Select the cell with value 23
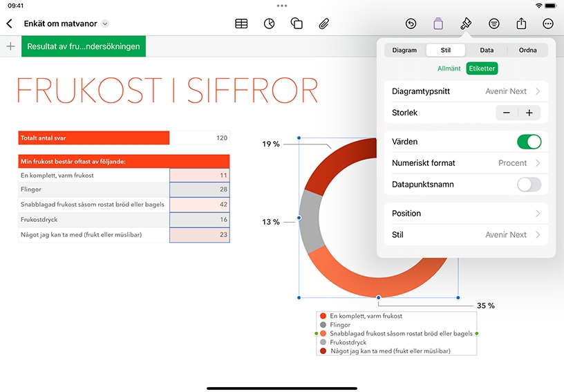Screen dimensions: 564x392 coord(199,234)
